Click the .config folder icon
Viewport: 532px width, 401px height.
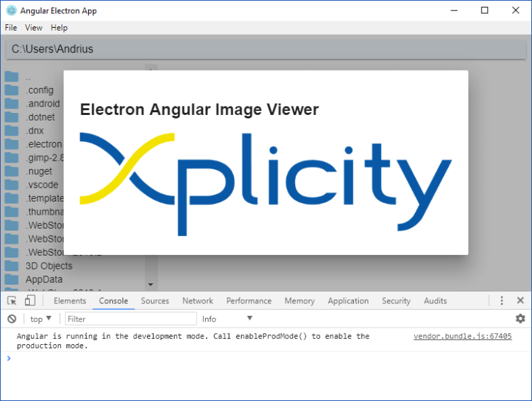pyautogui.click(x=12, y=90)
